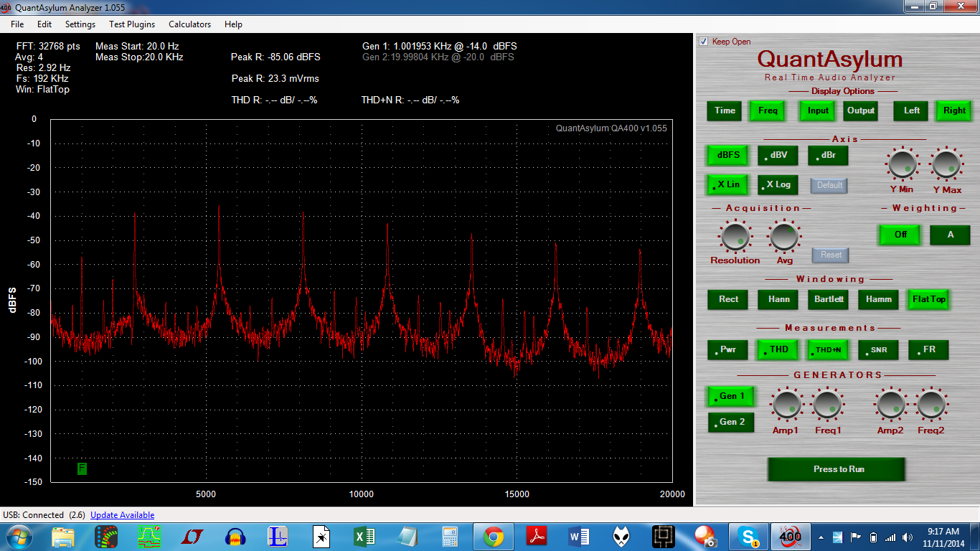This screenshot has height=551, width=980.
Task: Enable A weighting
Action: (950, 235)
